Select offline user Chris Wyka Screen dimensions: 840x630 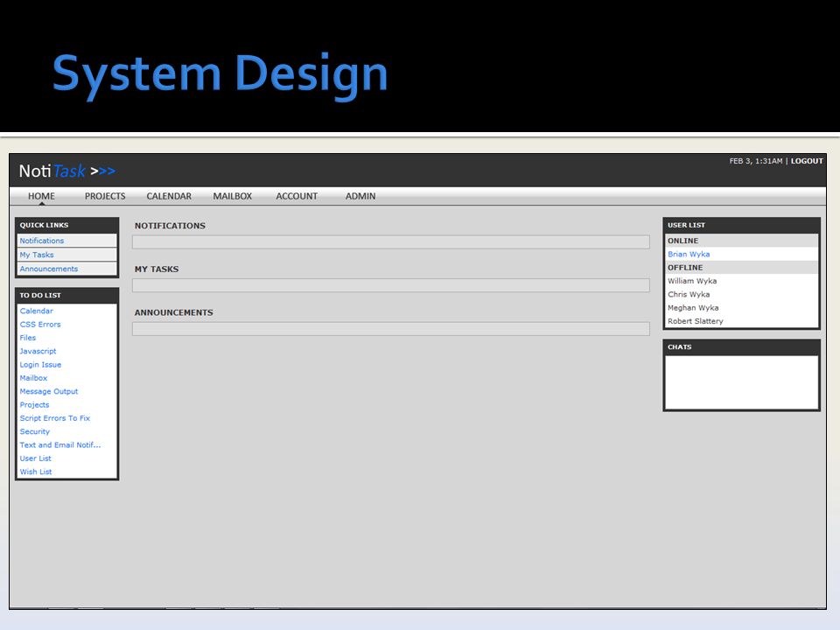[x=689, y=294]
